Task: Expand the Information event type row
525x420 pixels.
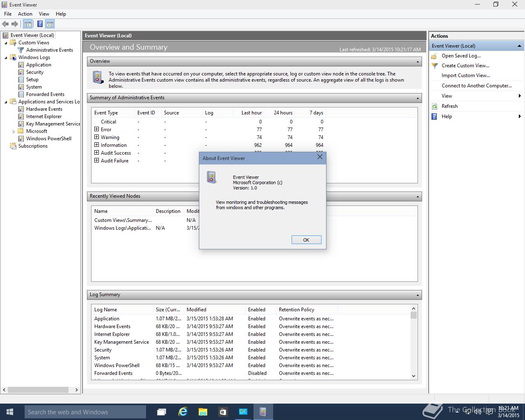Action: coord(97,145)
